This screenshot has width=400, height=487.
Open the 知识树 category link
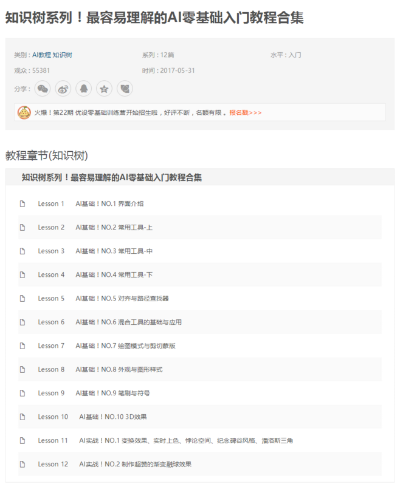(x=62, y=55)
